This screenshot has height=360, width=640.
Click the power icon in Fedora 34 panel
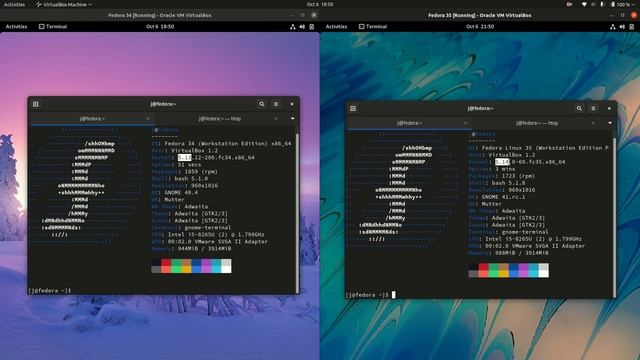(311, 27)
